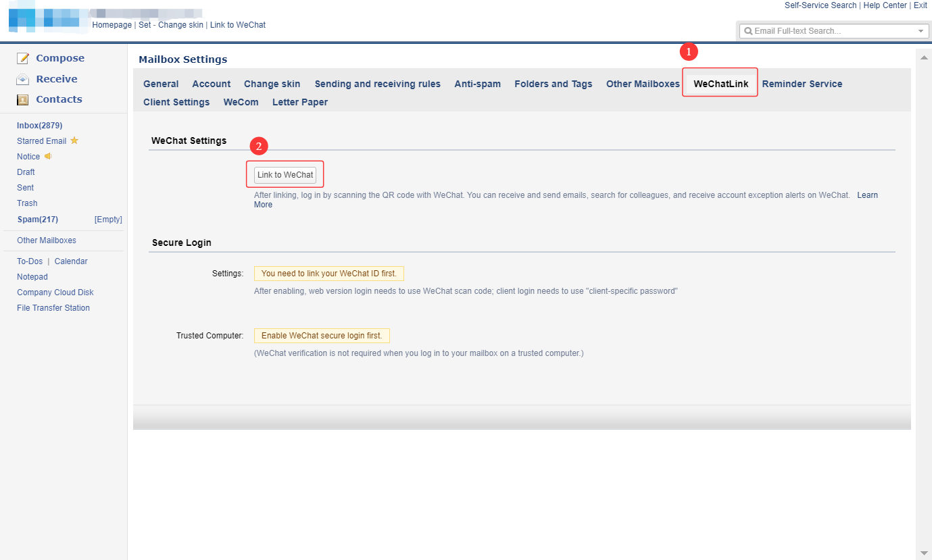
Task: Click the magnifier icon in search box
Action: (748, 31)
